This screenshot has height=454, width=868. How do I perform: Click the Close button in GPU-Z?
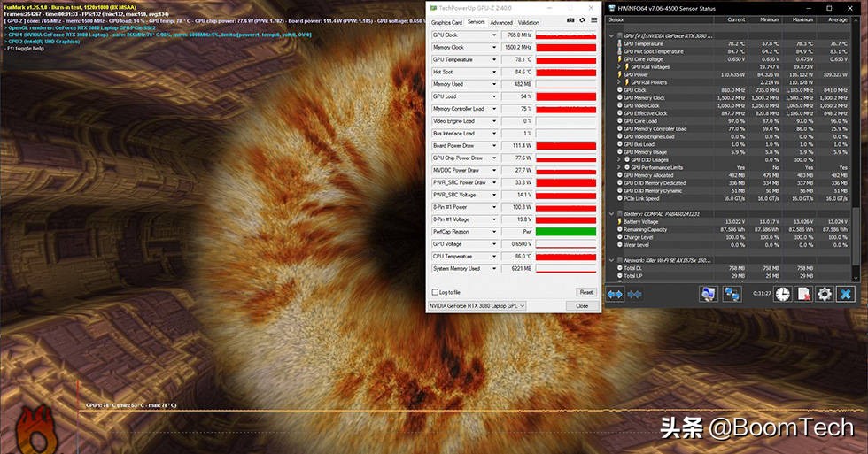[x=582, y=305]
